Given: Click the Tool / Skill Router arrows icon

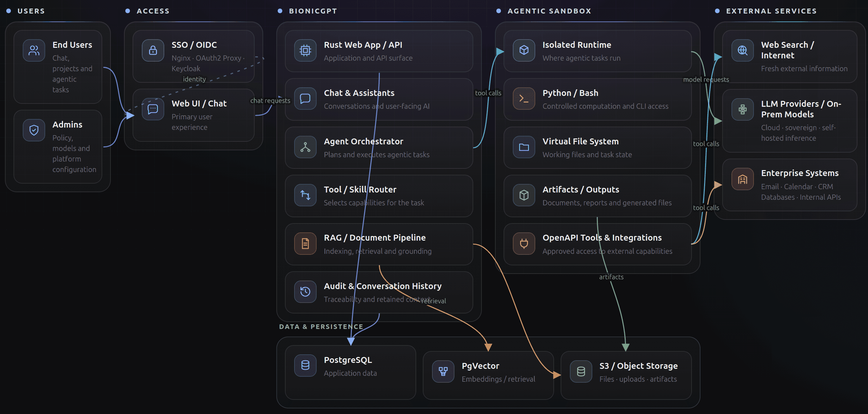Looking at the screenshot, I should click(x=305, y=195).
